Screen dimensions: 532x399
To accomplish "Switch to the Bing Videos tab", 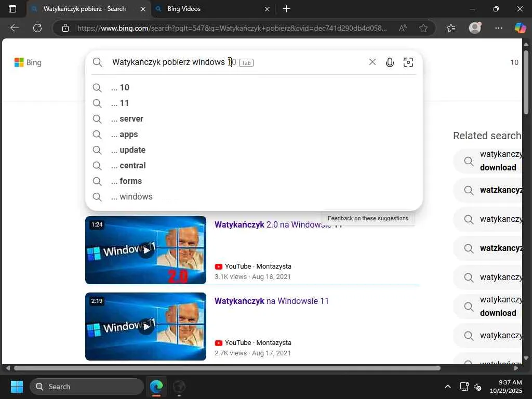I will (x=212, y=9).
